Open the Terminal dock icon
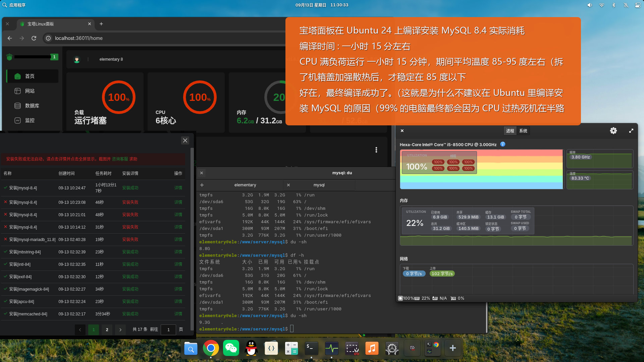Viewport: 644px width, 362px height. coord(312,349)
